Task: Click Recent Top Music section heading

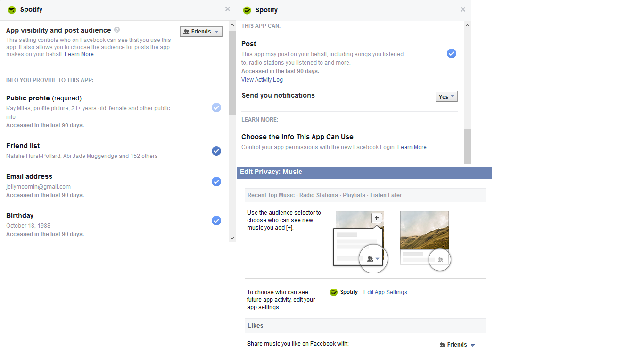Action: (271, 195)
